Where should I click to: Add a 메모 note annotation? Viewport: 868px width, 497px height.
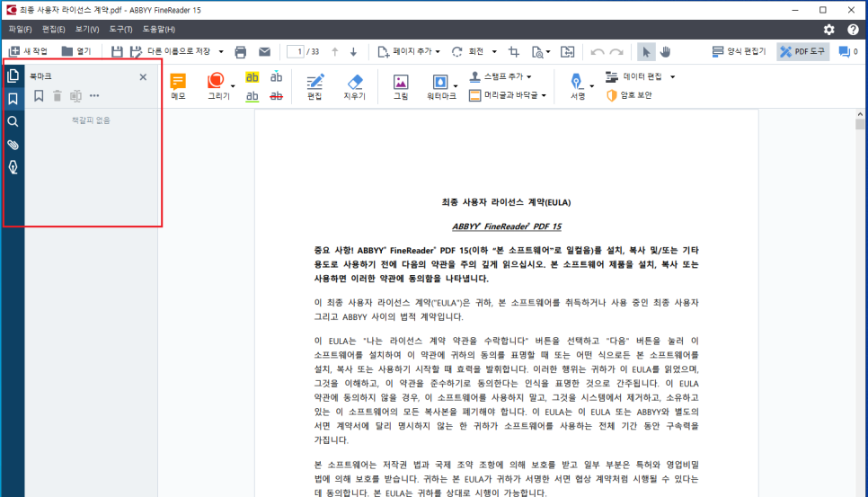click(178, 86)
